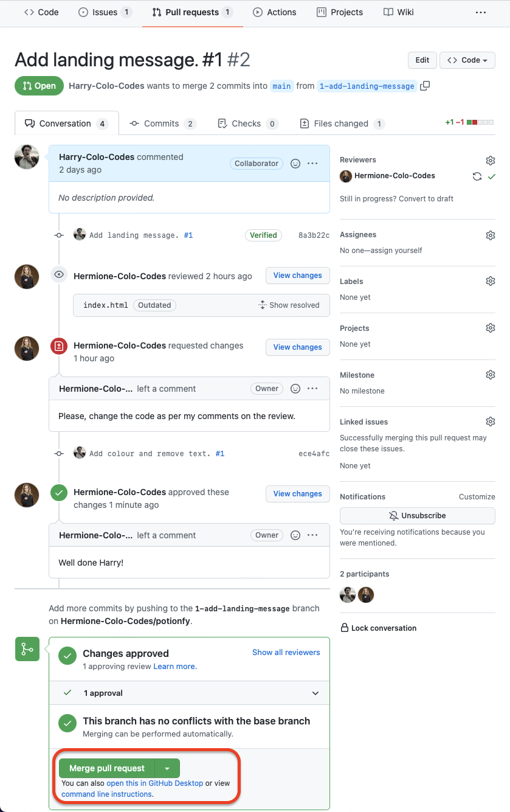Click the Milestone gear icon
The width and height of the screenshot is (510, 812).
pyautogui.click(x=491, y=375)
